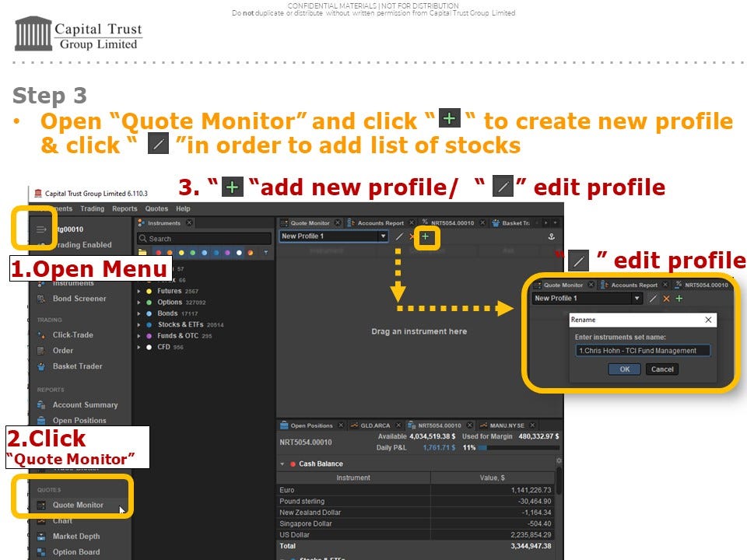Click the Quote Monitor icon in the sidebar
747x560 pixels.
click(x=41, y=506)
